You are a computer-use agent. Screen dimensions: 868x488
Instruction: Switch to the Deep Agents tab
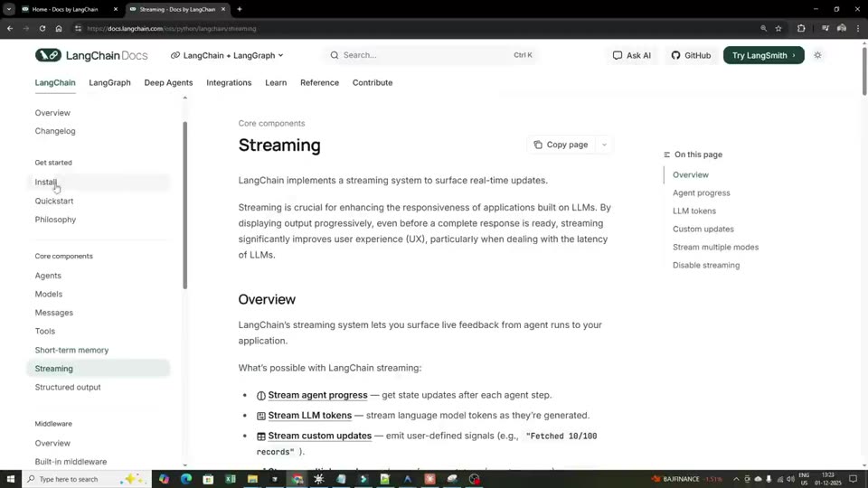click(x=168, y=82)
